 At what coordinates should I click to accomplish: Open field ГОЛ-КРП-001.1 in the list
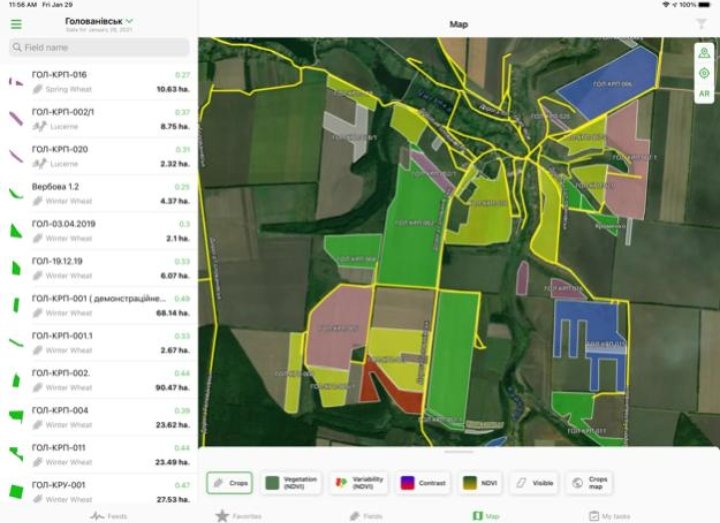pos(99,343)
